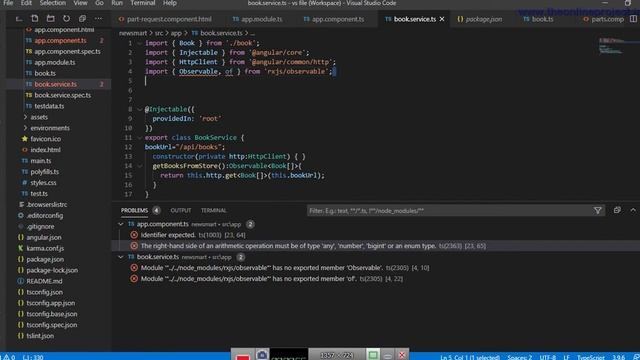This screenshot has width=640, height=360.
Task: Open the Selection menu
Action: point(53,3)
